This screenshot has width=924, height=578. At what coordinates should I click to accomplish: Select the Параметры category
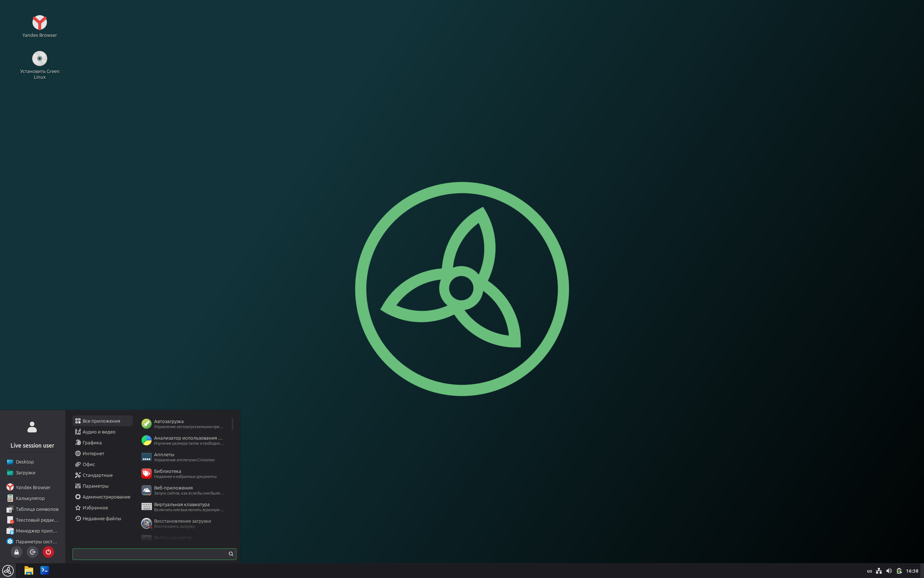point(103,486)
